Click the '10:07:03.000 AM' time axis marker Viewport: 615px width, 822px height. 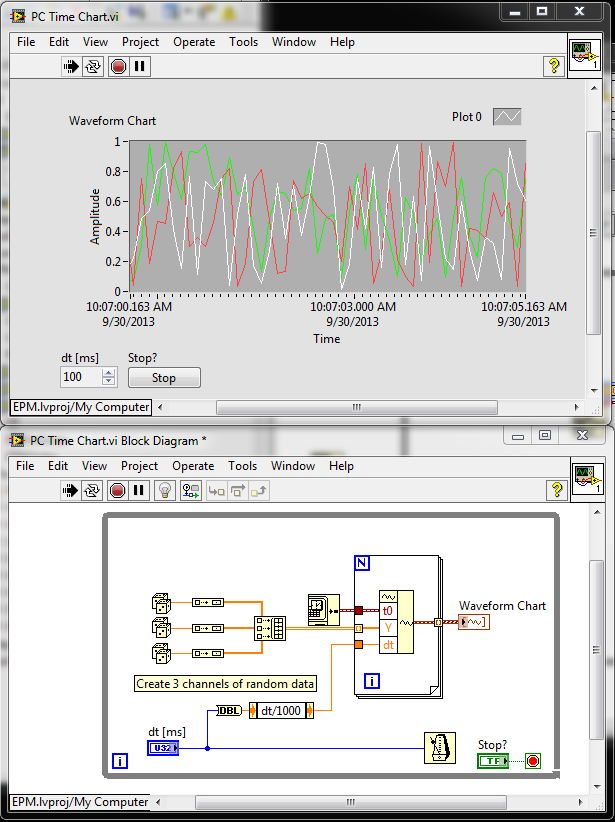pyautogui.click(x=353, y=307)
